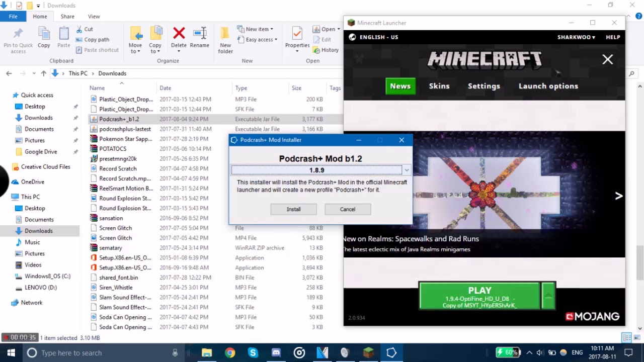Click the volume icon in system tray
Screen dimensions: 644x362
click(x=539, y=353)
